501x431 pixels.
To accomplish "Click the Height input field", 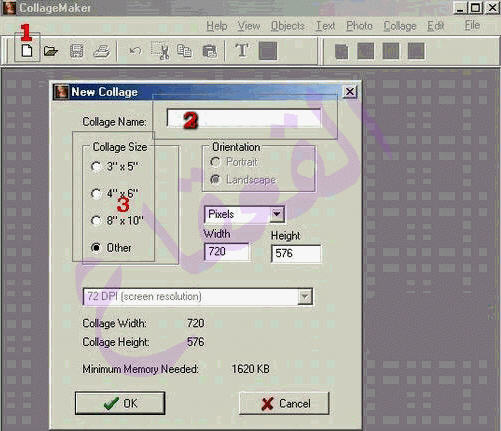I will click(x=296, y=254).
